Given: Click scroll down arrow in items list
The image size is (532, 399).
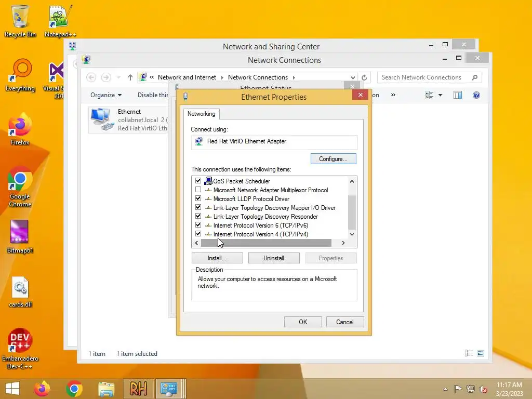Looking at the screenshot, I should click(352, 234).
